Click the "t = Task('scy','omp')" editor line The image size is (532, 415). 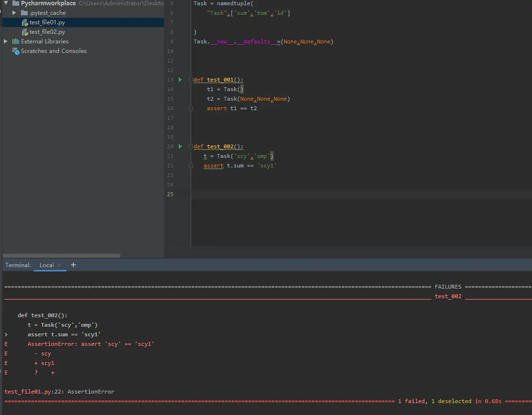(x=238, y=156)
